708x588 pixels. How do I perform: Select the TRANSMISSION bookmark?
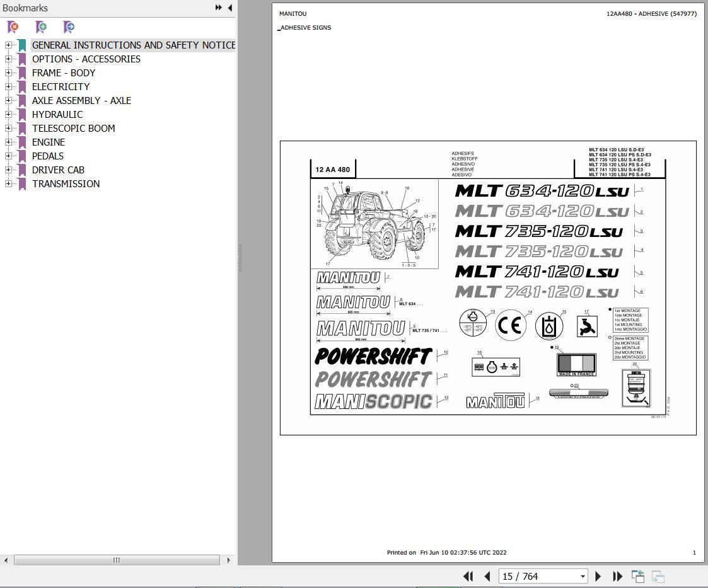click(66, 183)
